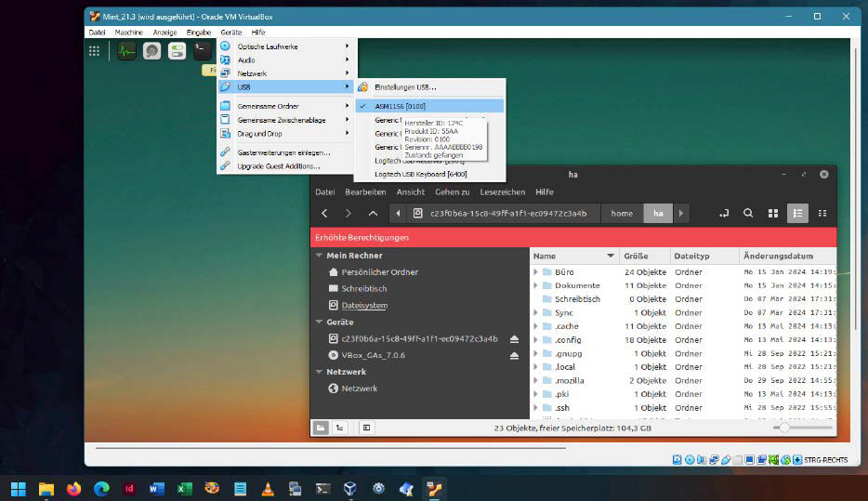Hide the sidebar toggle button

366,428
